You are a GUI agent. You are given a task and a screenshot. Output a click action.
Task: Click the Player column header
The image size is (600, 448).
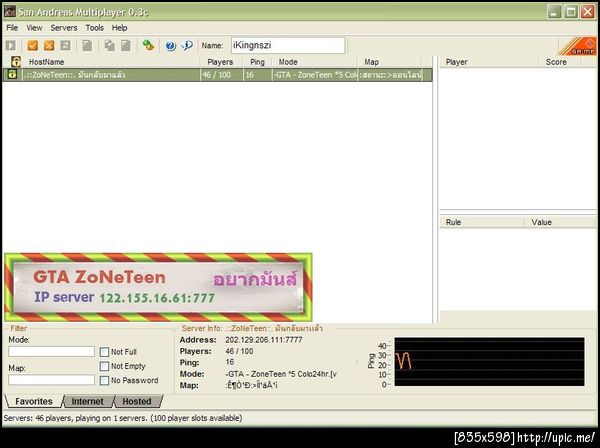489,62
